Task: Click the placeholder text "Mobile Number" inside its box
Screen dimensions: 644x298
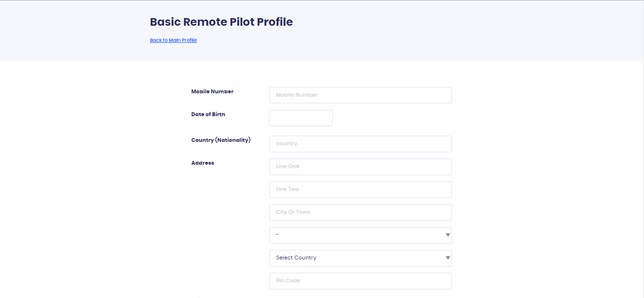Action: 297,95
